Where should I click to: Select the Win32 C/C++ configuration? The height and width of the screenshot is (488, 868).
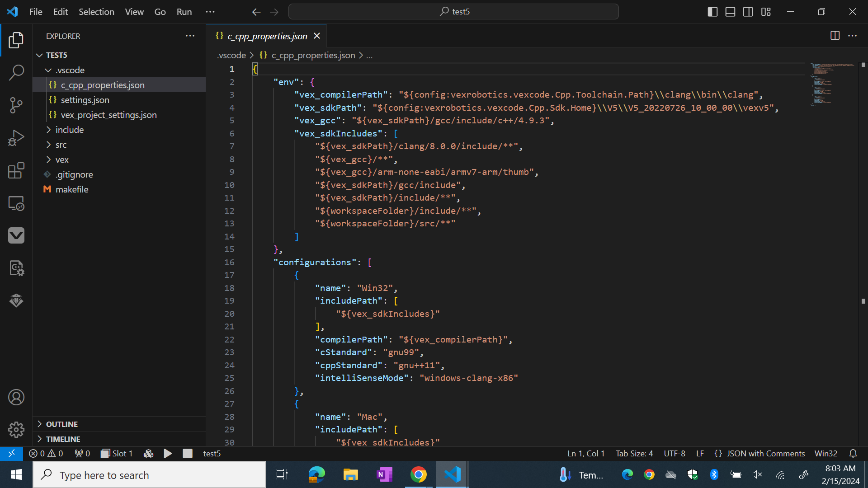[826, 453]
